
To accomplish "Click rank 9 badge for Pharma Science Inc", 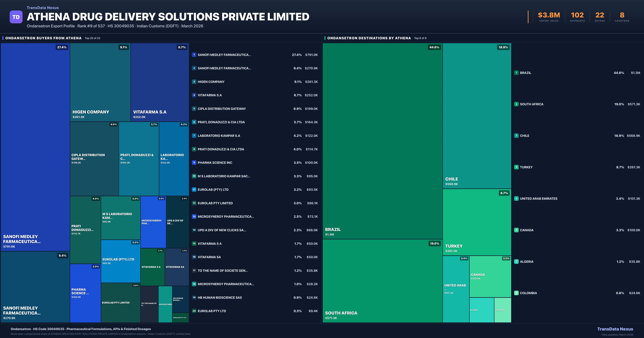I will click(194, 163).
